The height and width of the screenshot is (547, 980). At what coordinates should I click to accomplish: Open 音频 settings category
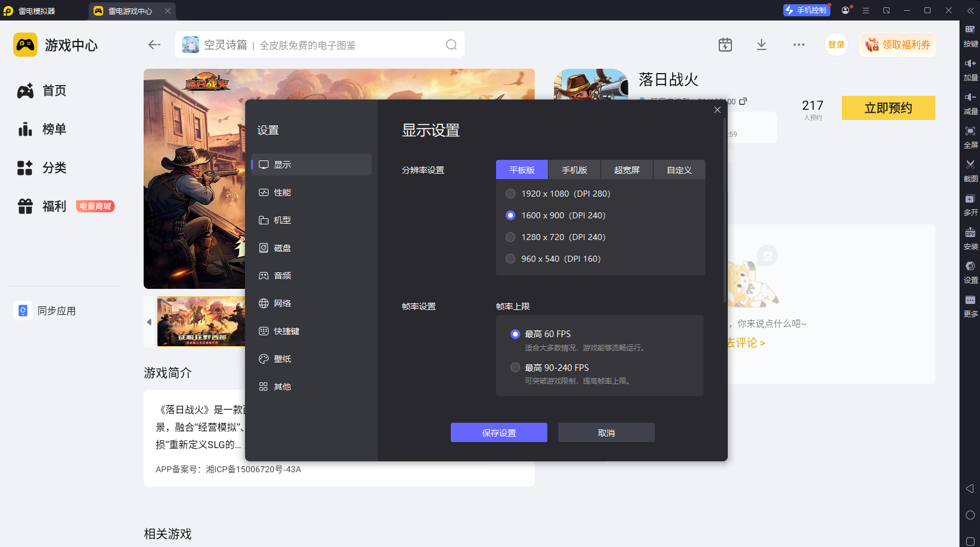point(311,276)
